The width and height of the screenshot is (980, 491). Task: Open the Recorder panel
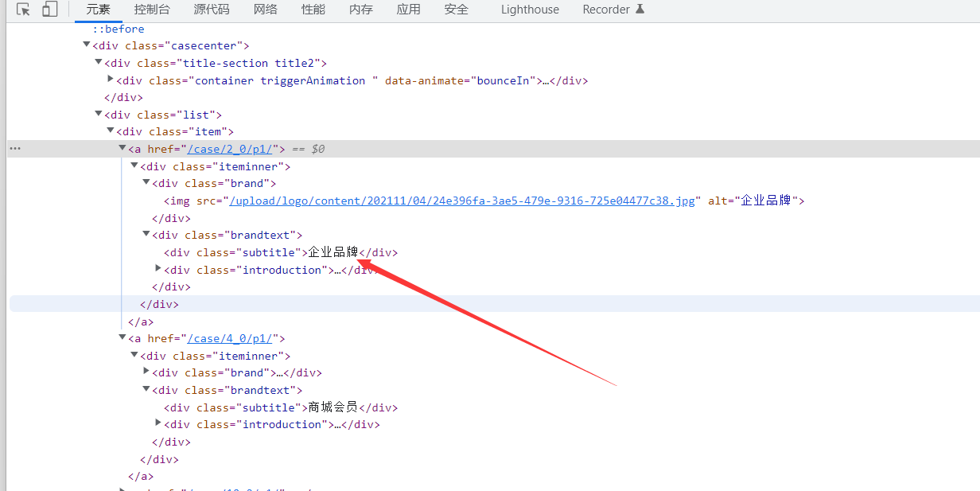607,10
